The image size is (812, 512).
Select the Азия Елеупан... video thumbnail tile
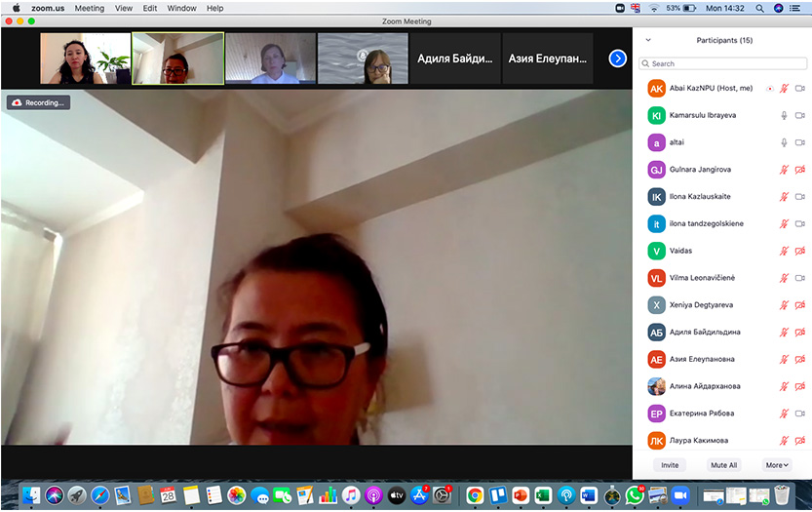coord(547,59)
